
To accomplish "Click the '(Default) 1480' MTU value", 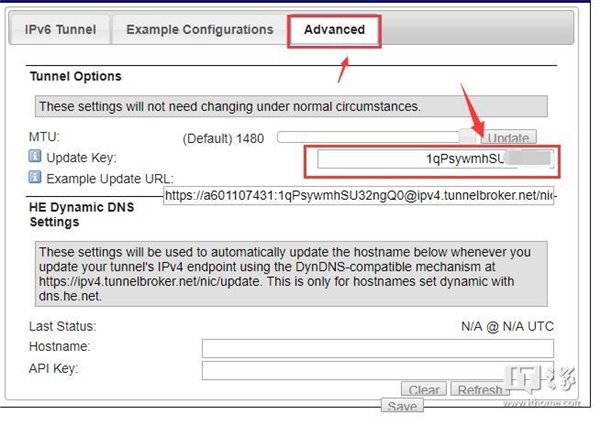I will point(223,138).
